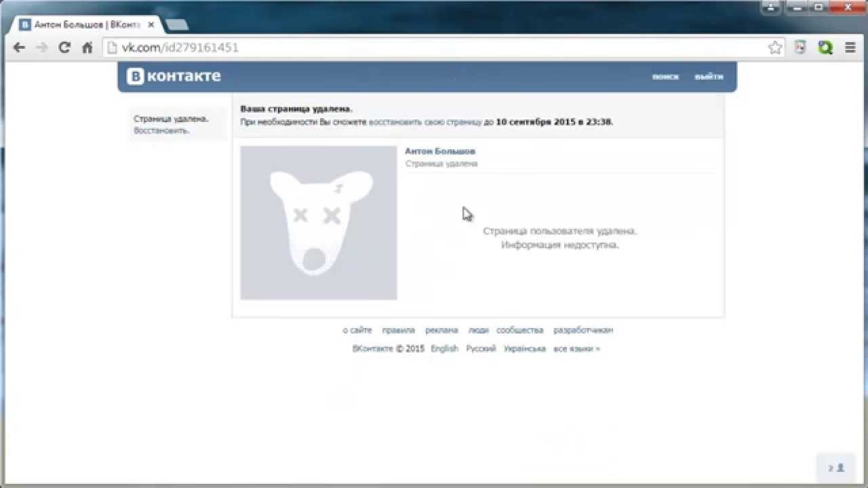Open the Антон Большов profile name link

[x=440, y=151]
